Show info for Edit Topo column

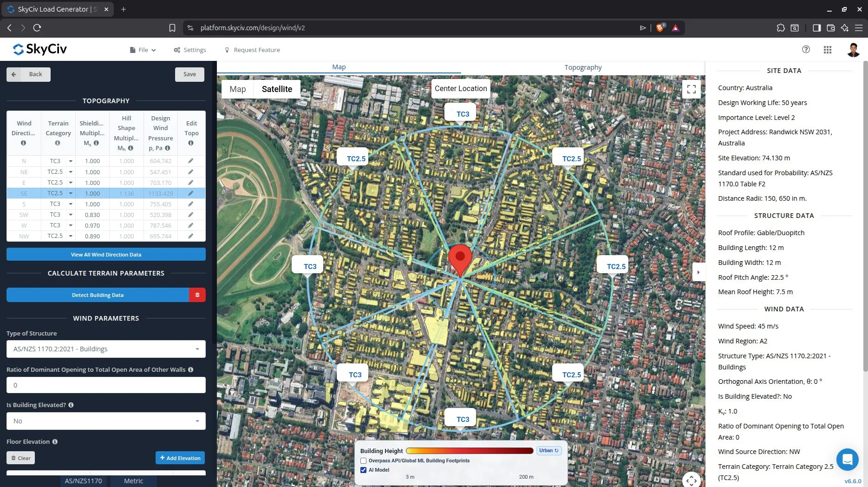[x=191, y=143]
